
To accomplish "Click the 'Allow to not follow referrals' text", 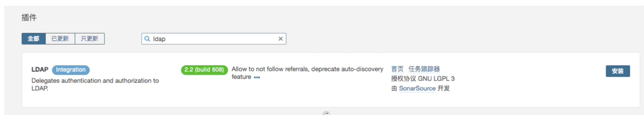I will click(x=307, y=69).
